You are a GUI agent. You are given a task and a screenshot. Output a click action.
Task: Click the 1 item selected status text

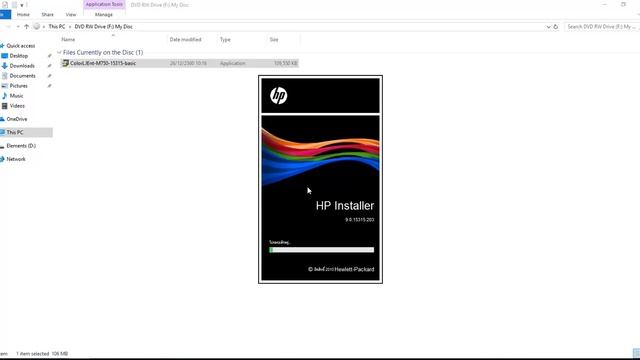coord(32,354)
